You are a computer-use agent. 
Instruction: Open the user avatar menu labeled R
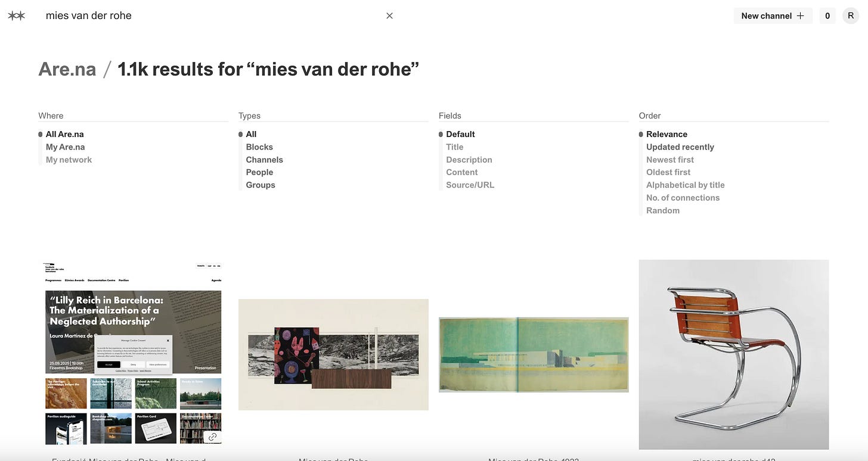pos(851,16)
